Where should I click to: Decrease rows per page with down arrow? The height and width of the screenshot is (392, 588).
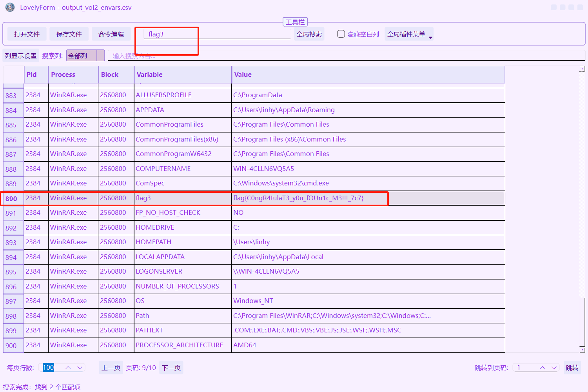click(80, 368)
